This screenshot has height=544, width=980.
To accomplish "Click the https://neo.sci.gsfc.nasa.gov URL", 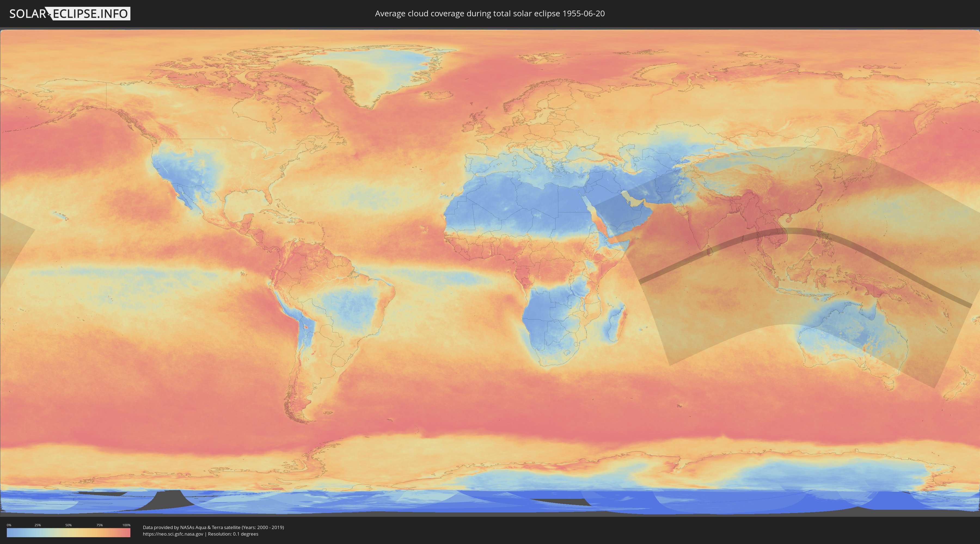I will pos(173,534).
